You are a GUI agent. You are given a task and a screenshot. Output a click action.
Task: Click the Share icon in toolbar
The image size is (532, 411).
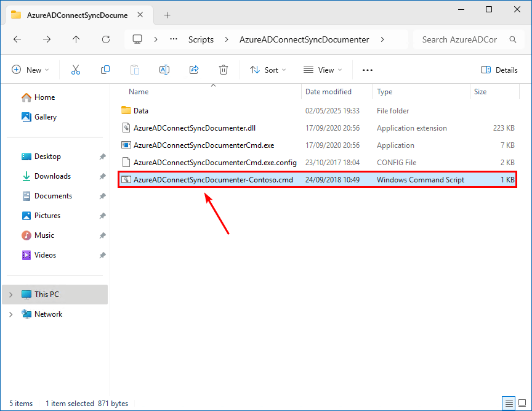click(x=194, y=70)
